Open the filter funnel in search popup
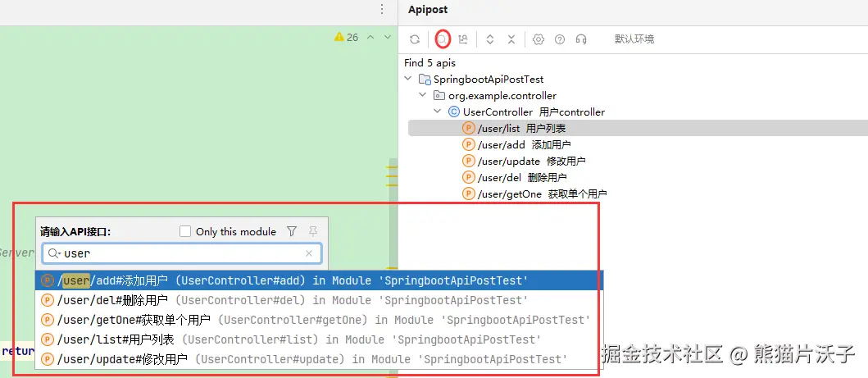The width and height of the screenshot is (868, 378). 292,231
